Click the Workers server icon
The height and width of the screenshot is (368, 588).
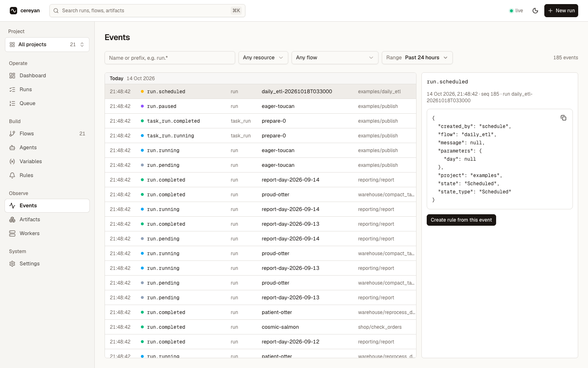pos(12,233)
